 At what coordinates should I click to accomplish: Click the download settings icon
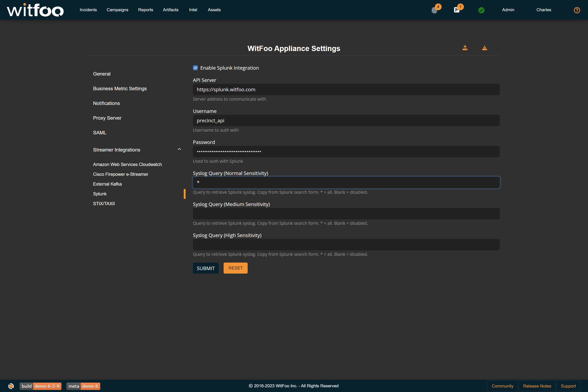coord(484,48)
